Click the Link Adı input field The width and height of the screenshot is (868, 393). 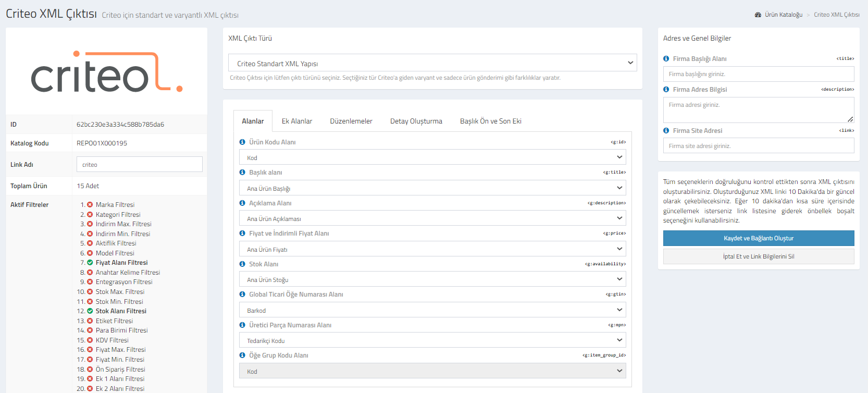pos(140,164)
